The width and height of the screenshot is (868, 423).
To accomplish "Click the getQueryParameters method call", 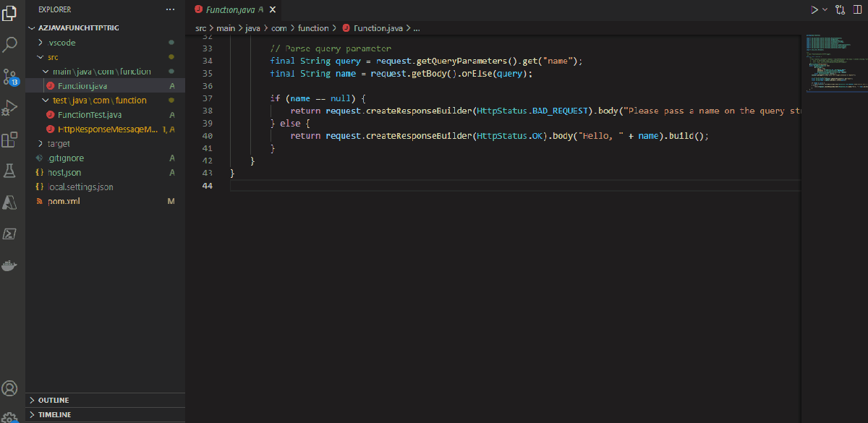I will pos(468,61).
